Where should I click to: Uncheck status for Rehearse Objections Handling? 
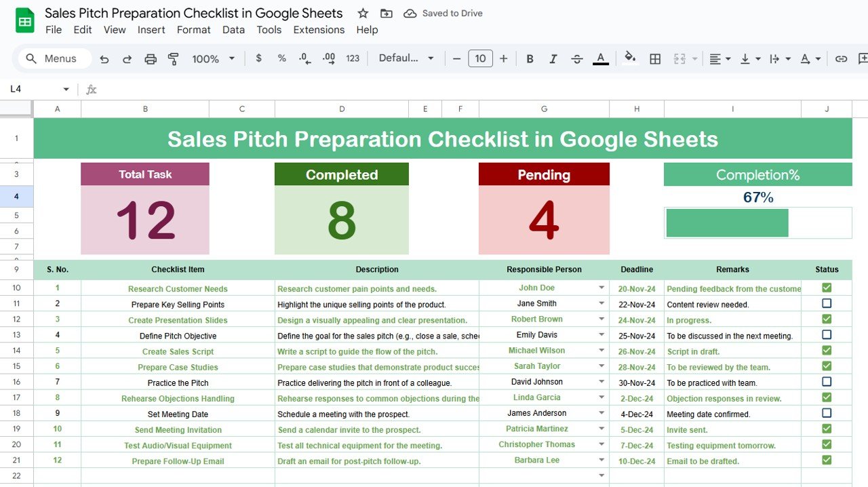(827, 397)
